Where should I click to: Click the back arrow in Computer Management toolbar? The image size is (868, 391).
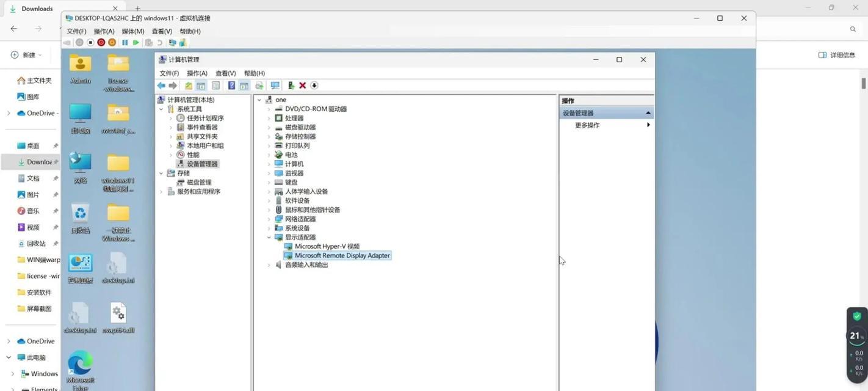coord(161,86)
